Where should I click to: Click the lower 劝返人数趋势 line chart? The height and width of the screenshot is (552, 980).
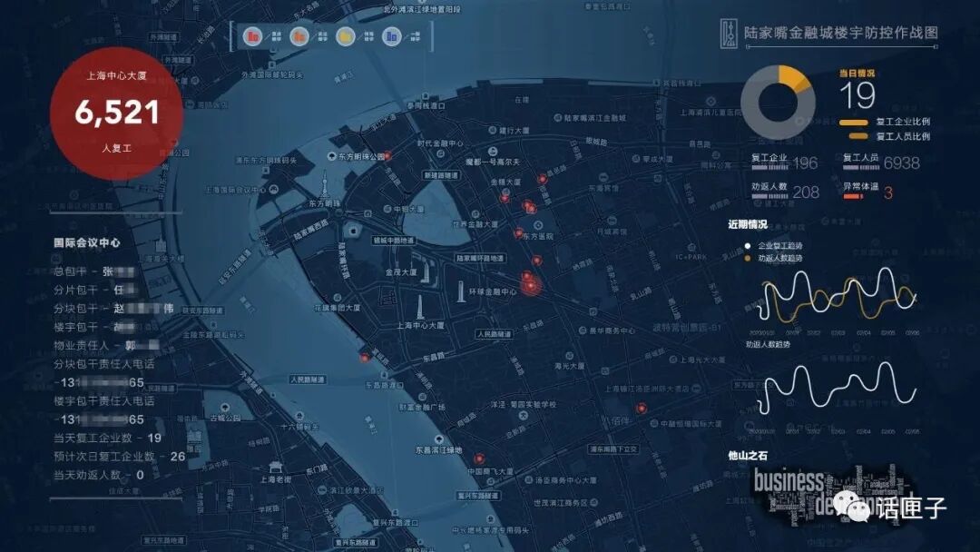tap(837, 387)
